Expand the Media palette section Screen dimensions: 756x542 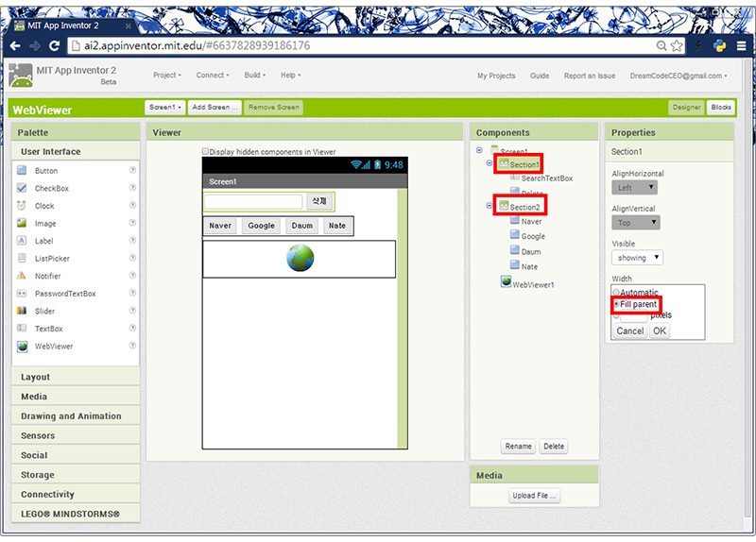click(x=76, y=397)
